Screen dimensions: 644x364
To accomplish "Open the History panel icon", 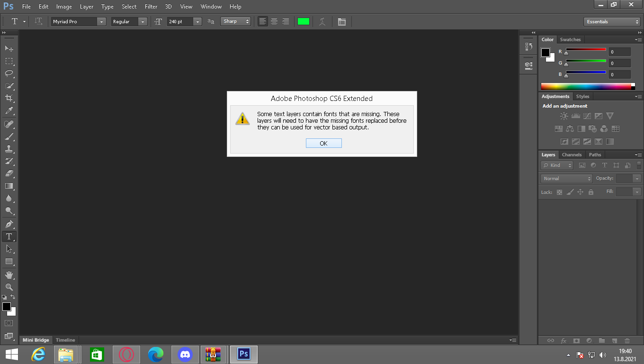I will click(x=529, y=46).
